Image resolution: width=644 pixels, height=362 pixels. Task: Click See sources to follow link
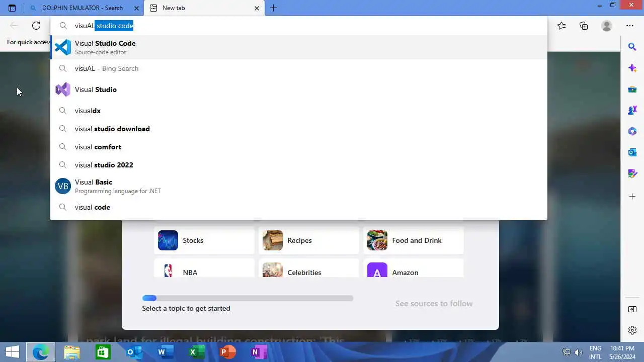[x=434, y=303]
